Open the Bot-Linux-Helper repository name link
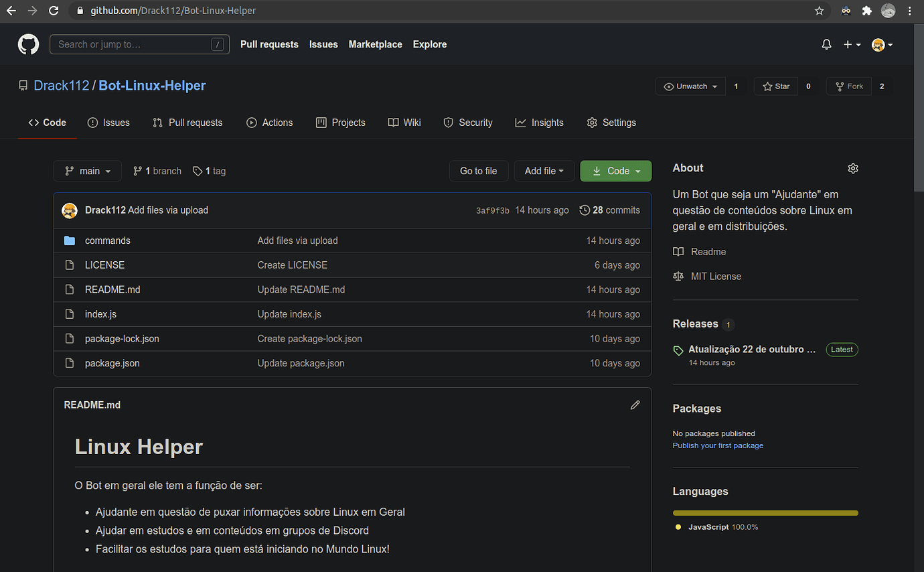The width and height of the screenshot is (924, 572). (x=152, y=86)
